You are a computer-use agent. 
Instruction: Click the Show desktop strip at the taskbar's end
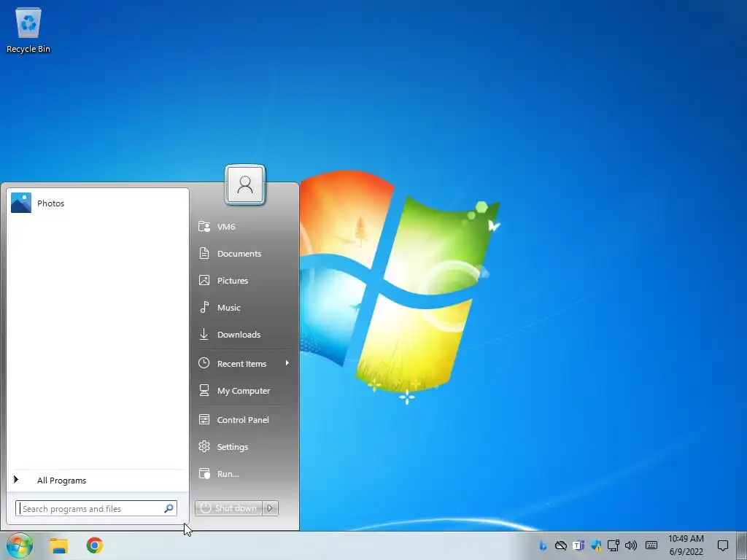[742, 545]
